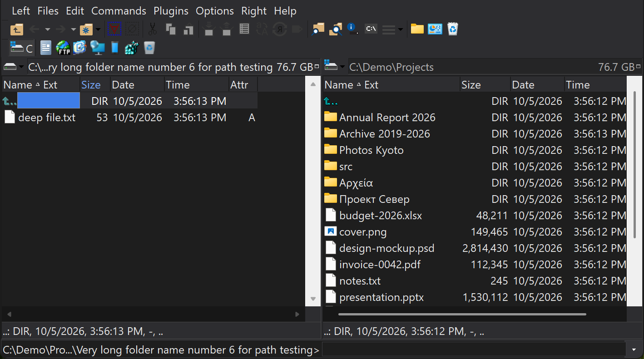Click the copy icon in toolbar
This screenshot has width=644, height=359.
171,30
